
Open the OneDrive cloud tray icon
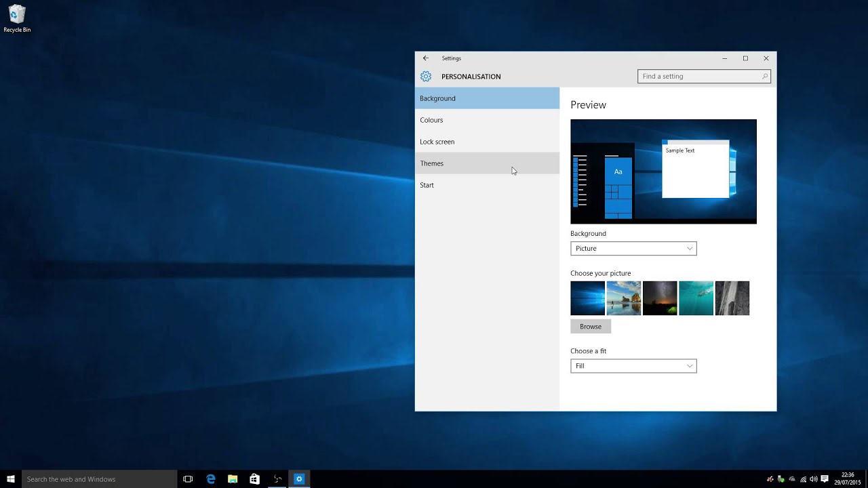coord(792,479)
